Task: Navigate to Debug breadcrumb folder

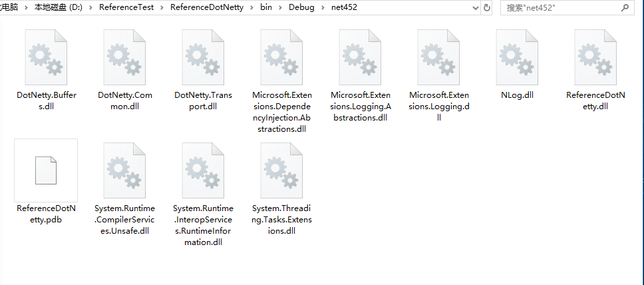Action: (301, 7)
